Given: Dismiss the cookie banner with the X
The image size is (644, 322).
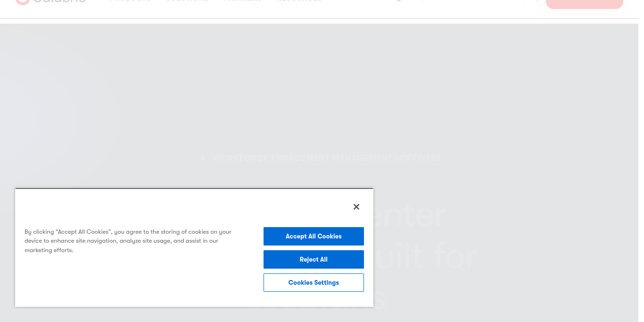Looking at the screenshot, I should [356, 207].
